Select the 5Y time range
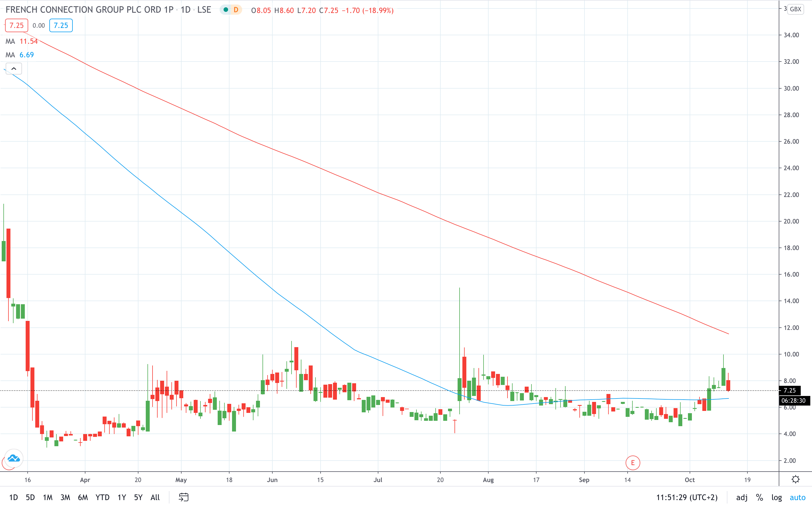This screenshot has height=508, width=812. coord(138,497)
